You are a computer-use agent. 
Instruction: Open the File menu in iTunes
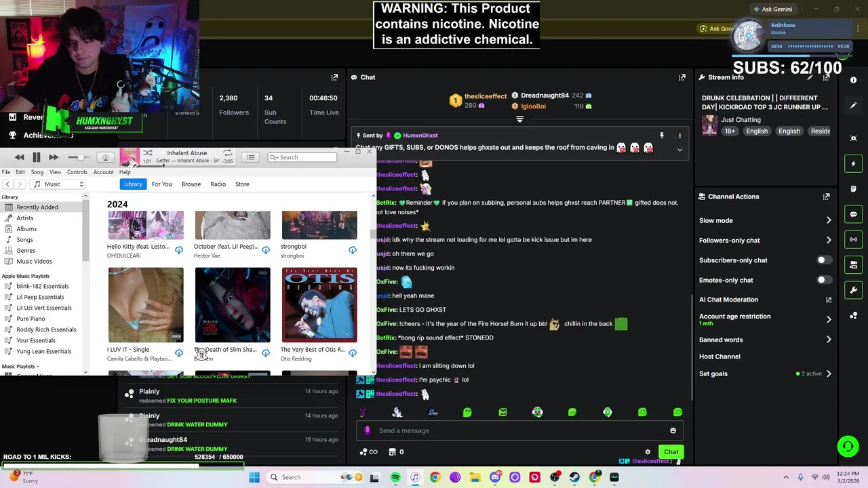point(6,172)
